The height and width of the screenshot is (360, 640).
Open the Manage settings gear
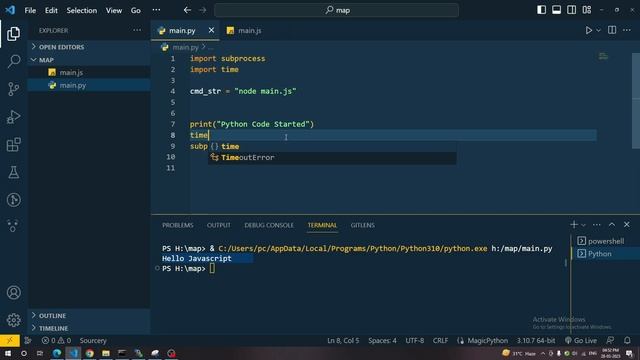tap(13, 320)
